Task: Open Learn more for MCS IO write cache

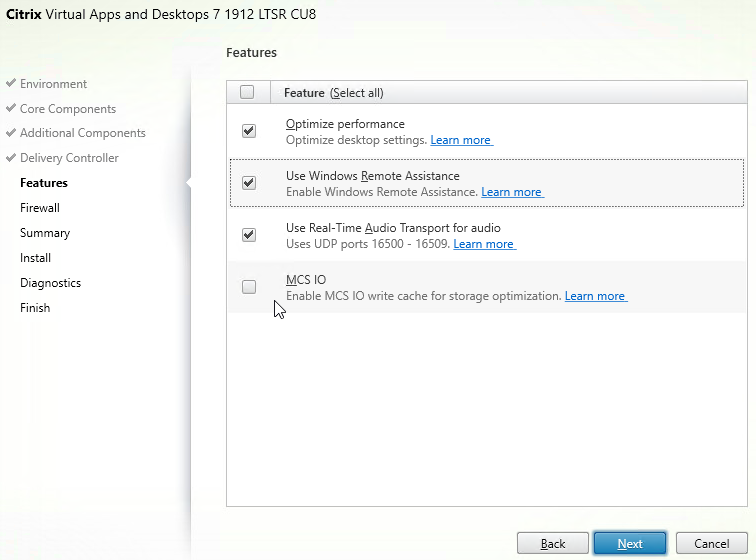Action: point(596,297)
